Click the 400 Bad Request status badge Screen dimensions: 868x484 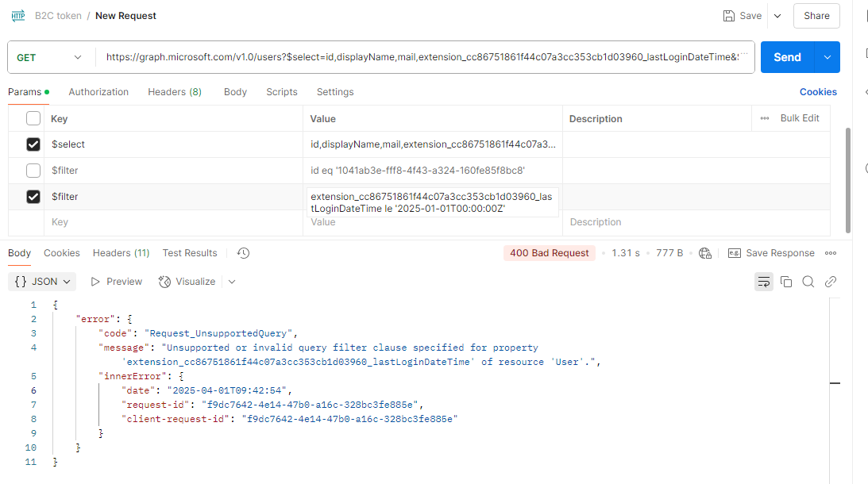[549, 253]
